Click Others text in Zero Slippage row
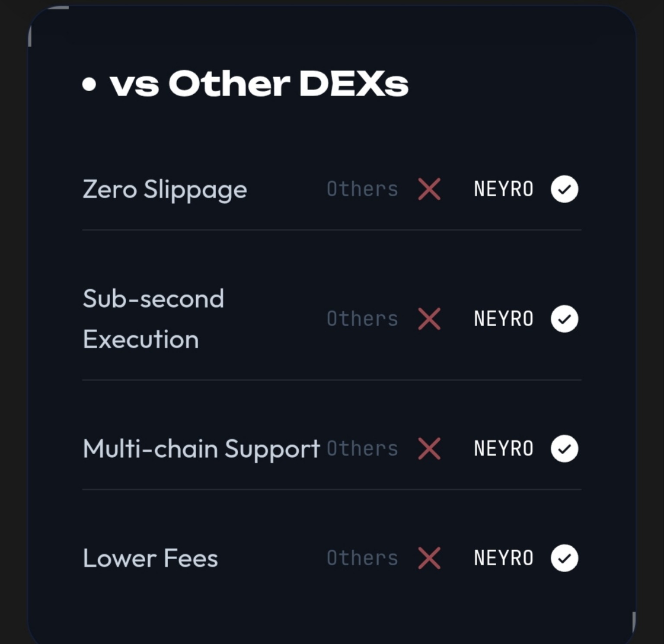This screenshot has width=664, height=644. pyautogui.click(x=362, y=189)
